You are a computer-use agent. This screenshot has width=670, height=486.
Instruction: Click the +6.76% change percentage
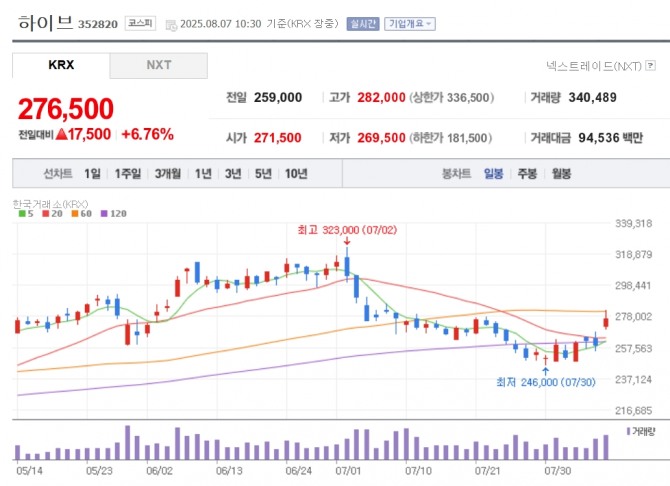coord(147,134)
